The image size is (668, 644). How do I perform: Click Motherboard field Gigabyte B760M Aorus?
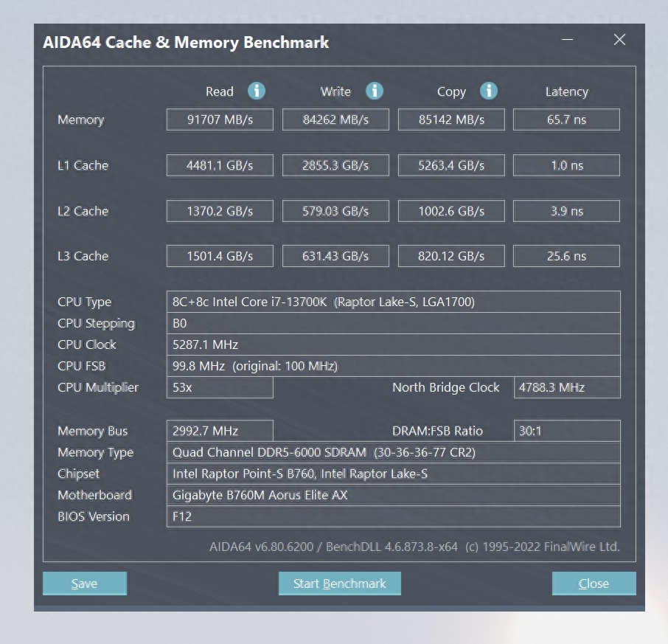point(394,495)
